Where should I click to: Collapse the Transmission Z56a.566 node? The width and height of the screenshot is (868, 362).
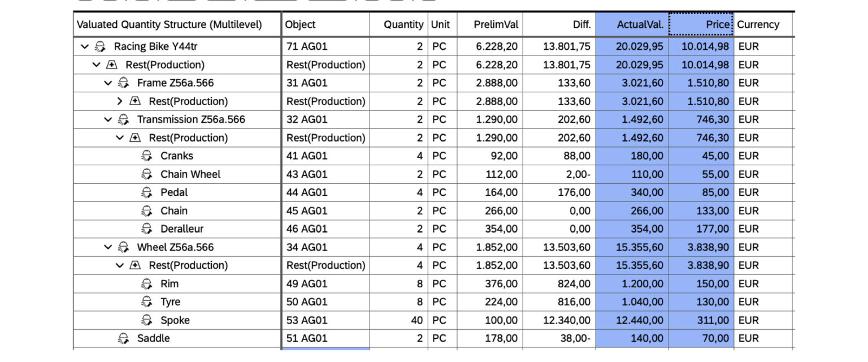pos(107,119)
